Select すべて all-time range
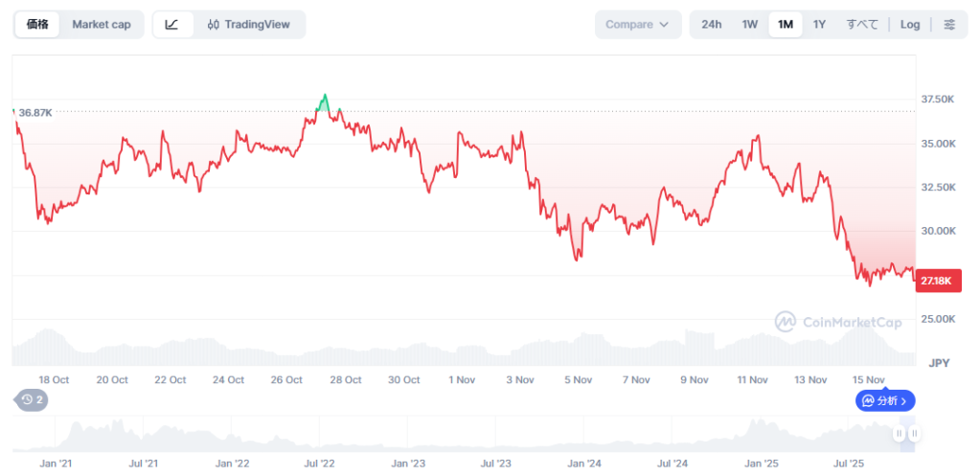Viewport: 980px width, 476px height. [862, 25]
